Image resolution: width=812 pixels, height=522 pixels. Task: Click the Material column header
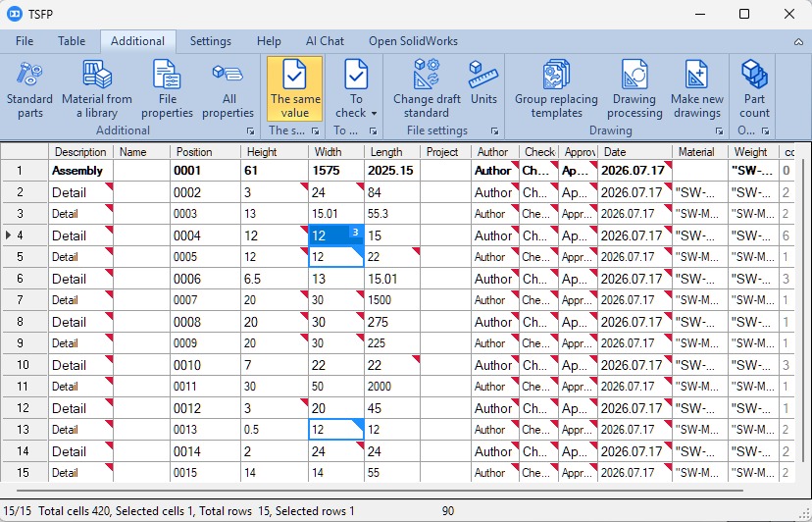click(700, 152)
